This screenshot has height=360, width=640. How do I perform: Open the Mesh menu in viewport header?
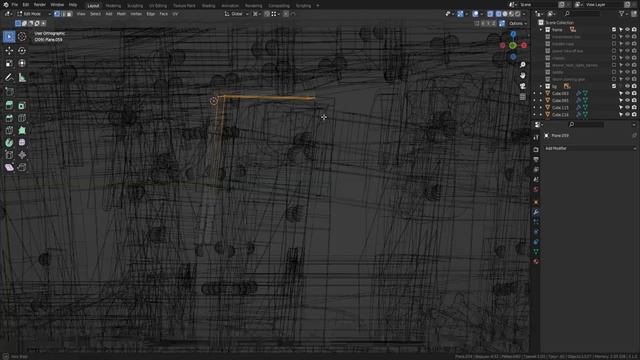point(121,14)
